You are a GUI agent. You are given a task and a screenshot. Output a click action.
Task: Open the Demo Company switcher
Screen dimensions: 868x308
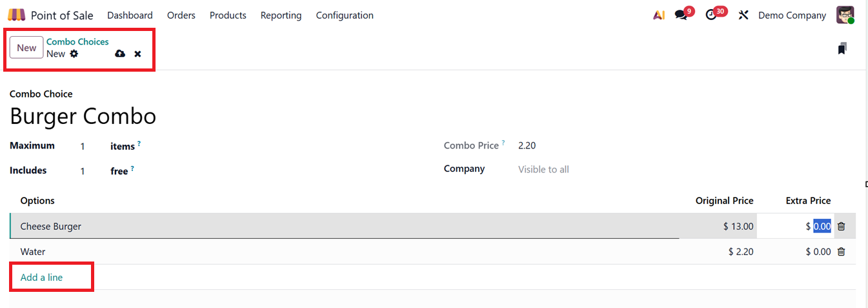[x=792, y=15]
